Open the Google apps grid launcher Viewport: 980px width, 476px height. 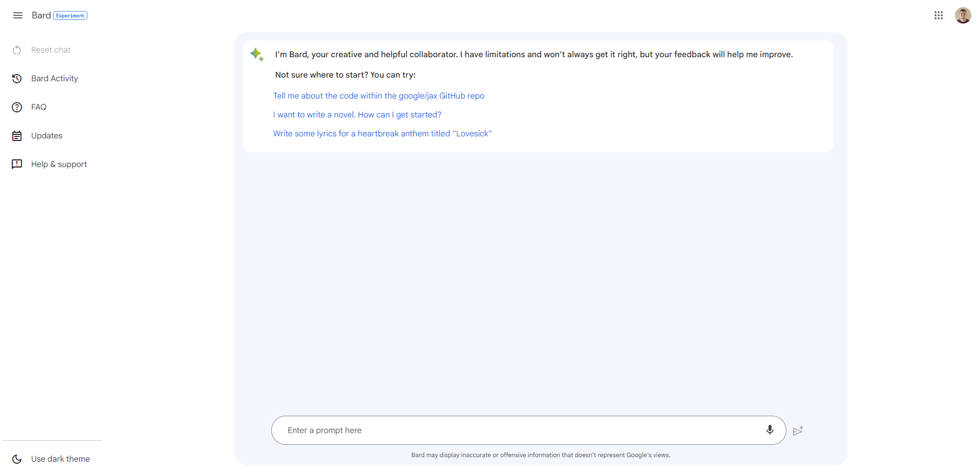(938, 15)
